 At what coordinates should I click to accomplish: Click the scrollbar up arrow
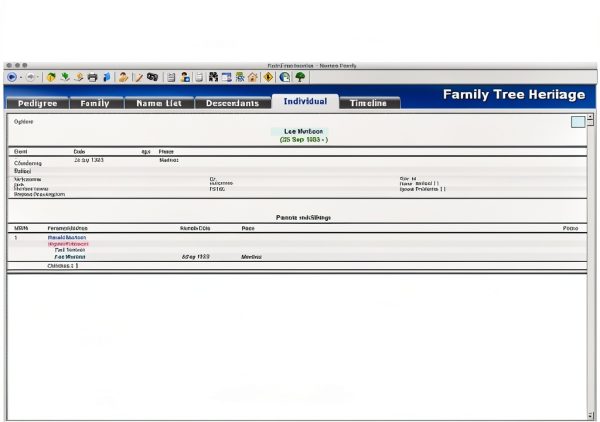click(590, 116)
